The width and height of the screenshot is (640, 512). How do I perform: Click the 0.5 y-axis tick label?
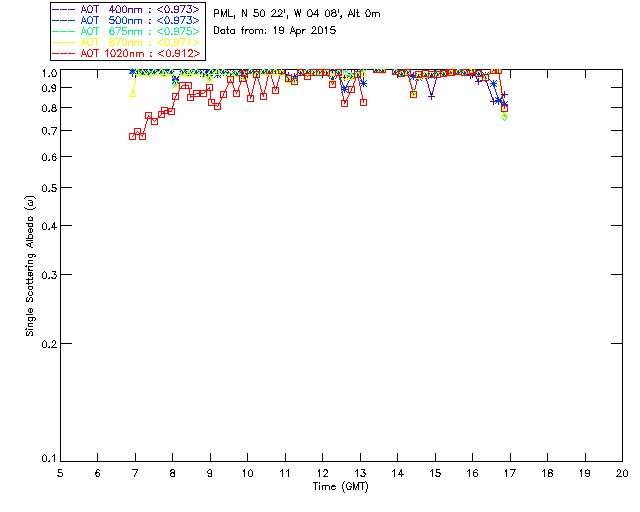tap(49, 188)
